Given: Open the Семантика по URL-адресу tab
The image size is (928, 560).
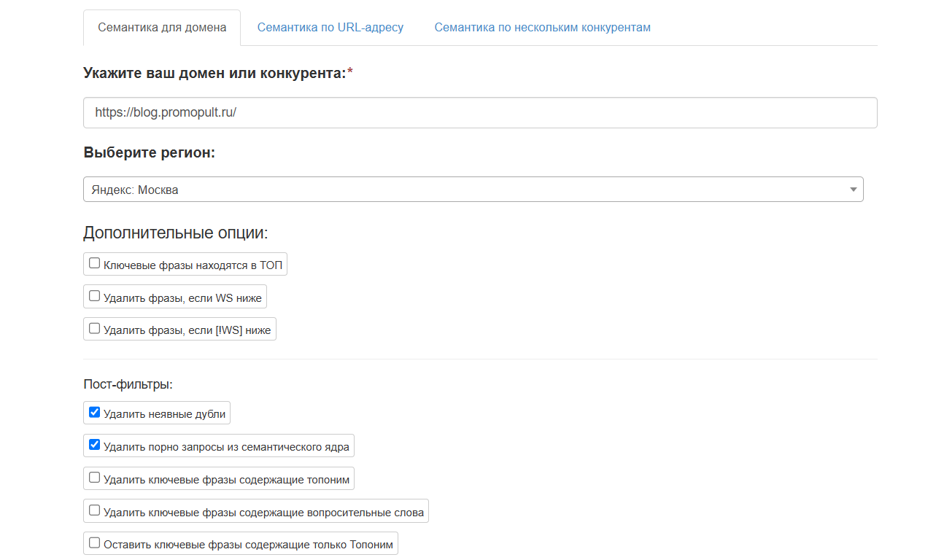Looking at the screenshot, I should point(330,28).
